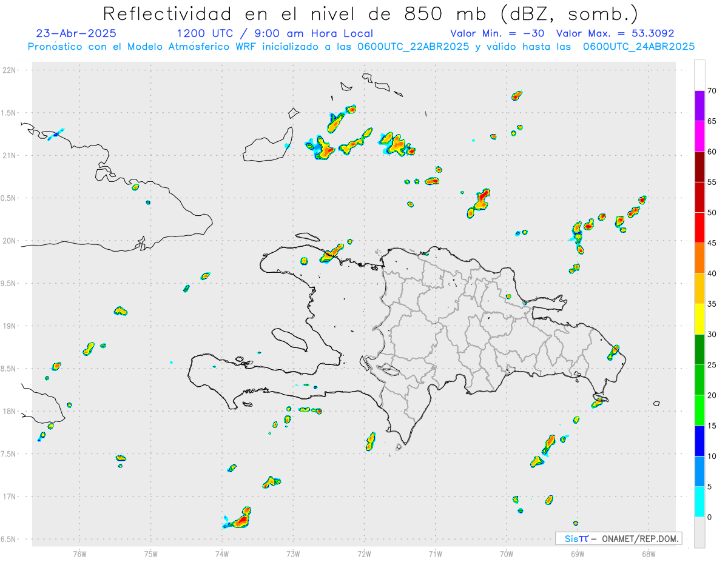Screen dimensions: 728x562
Task: Click the latitude label '19N'
Action: point(10,326)
